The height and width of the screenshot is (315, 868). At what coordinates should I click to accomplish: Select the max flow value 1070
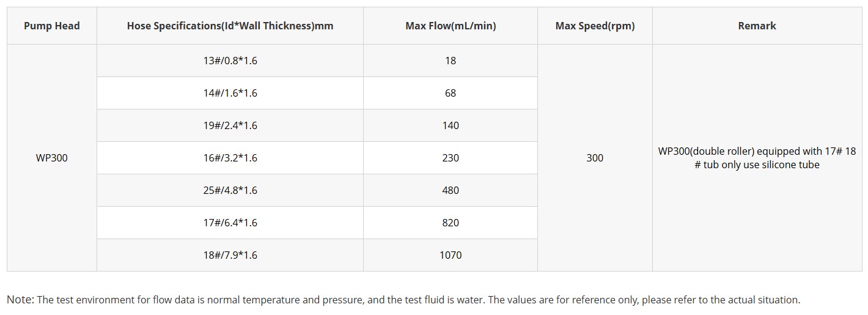pyautogui.click(x=451, y=255)
